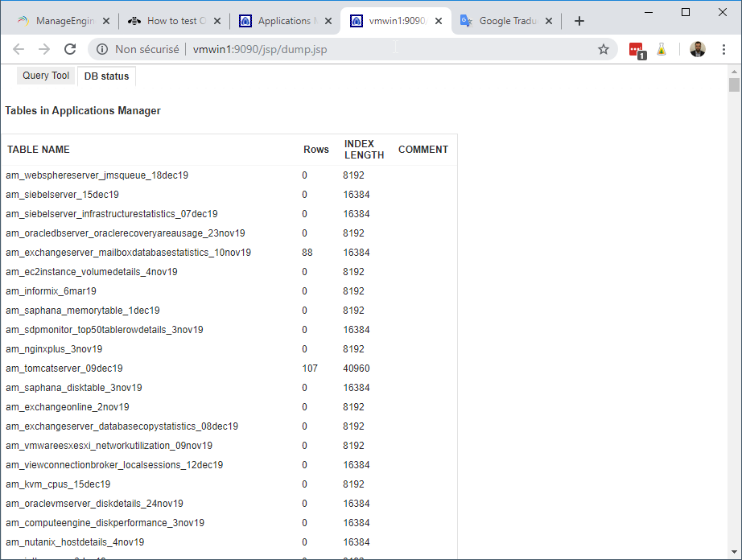Select am_oracledbserver_oraclerecoveryareausage_23nov19 row

click(229, 233)
